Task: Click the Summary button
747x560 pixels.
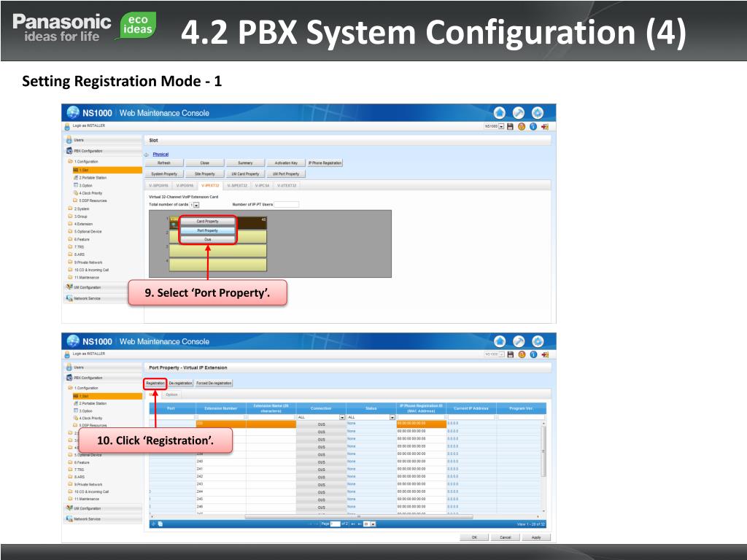Action: point(245,163)
